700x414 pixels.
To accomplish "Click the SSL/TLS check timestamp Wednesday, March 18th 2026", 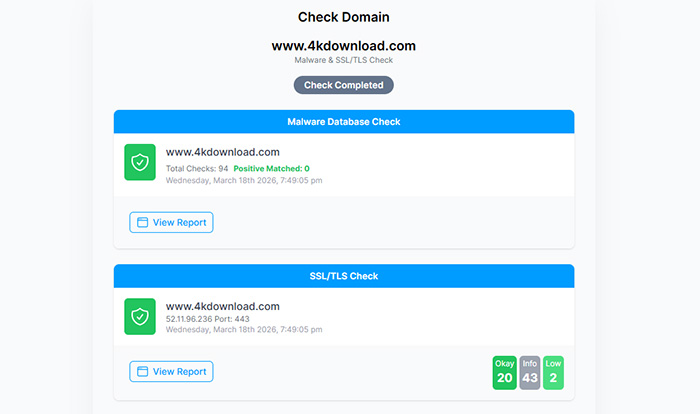I will [x=244, y=330].
